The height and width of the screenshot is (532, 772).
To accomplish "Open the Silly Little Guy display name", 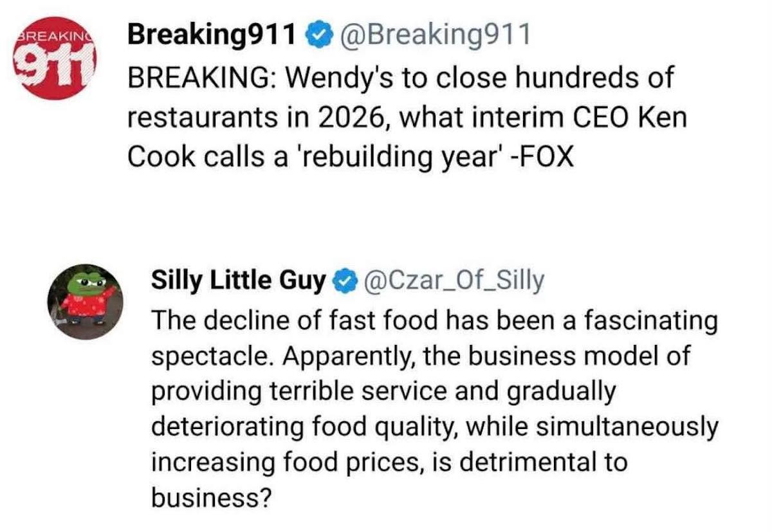I will pos(239,280).
